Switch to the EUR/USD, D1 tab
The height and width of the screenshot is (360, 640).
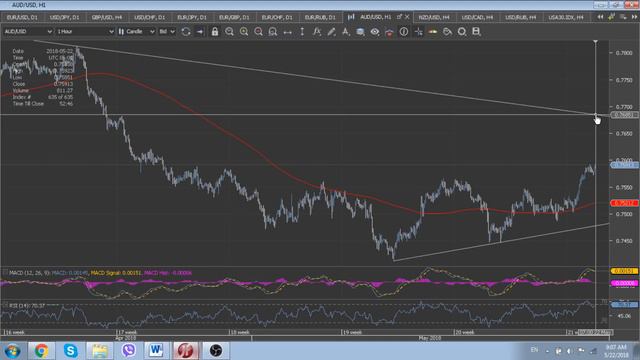click(22, 17)
